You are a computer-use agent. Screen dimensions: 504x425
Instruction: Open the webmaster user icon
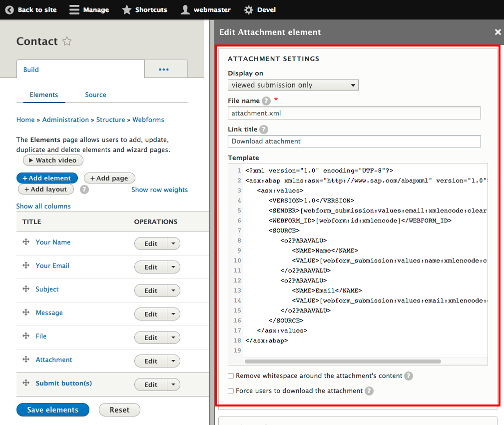pos(185,9)
